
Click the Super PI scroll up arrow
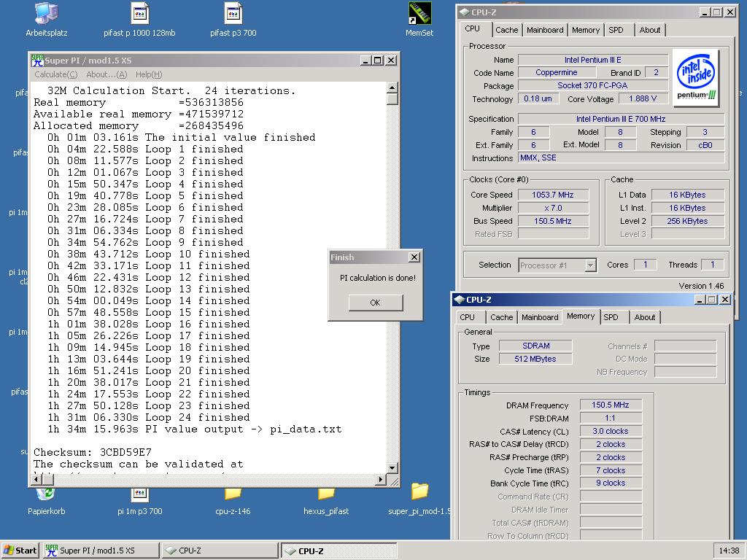click(392, 87)
